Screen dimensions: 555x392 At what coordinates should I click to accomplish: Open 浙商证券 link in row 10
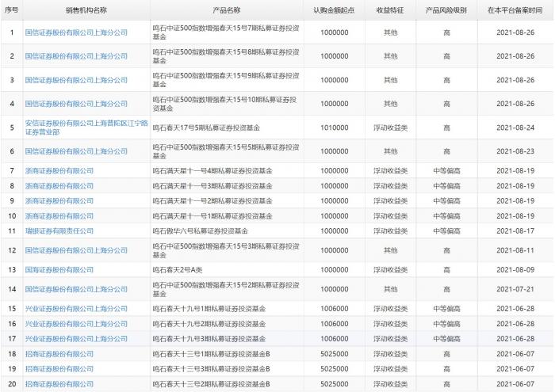[x=59, y=216]
